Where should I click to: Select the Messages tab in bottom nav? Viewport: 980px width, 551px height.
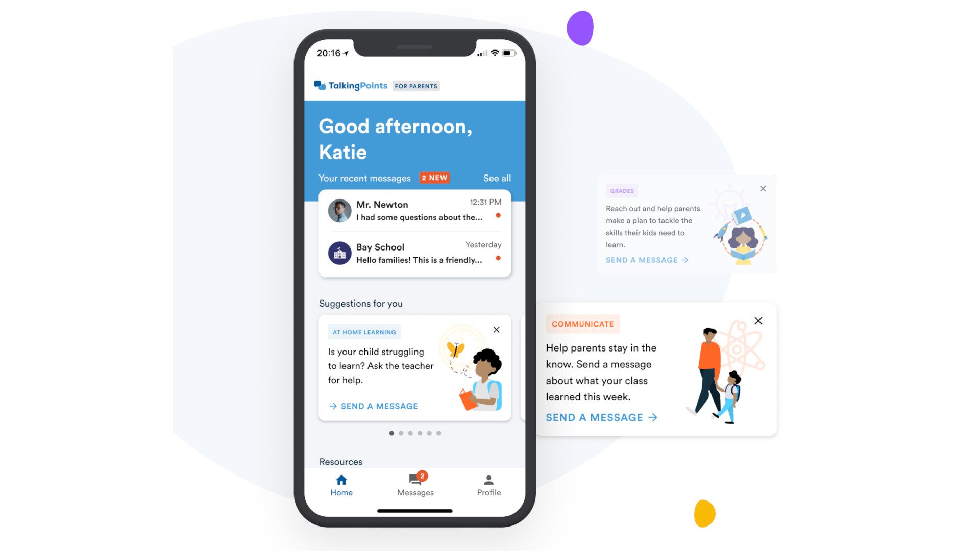tap(414, 484)
